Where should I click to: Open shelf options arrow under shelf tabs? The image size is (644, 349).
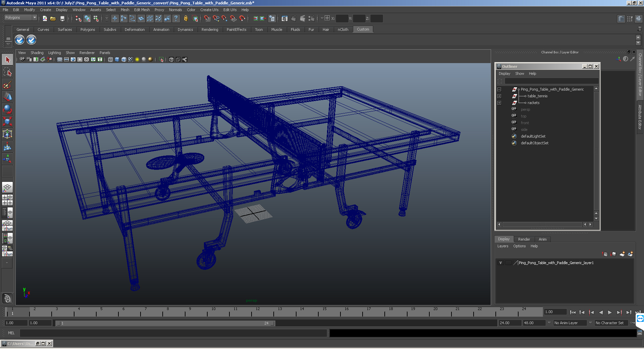click(x=8, y=44)
